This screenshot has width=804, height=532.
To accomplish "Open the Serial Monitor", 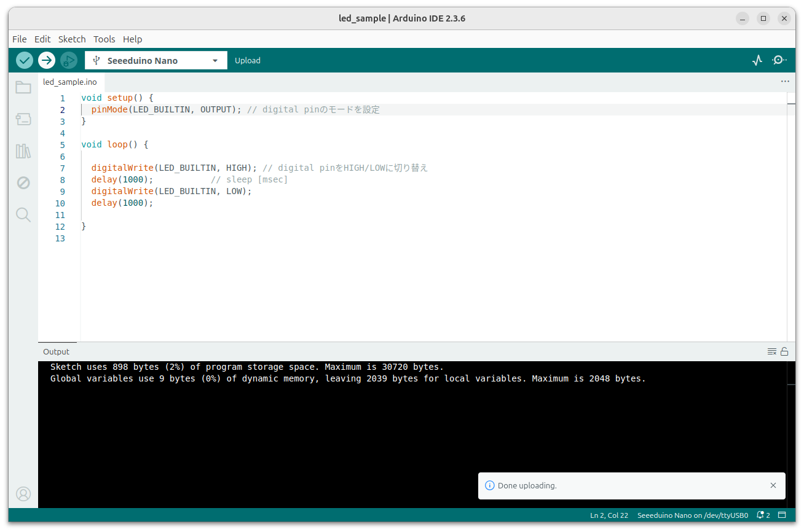I will tap(779, 60).
